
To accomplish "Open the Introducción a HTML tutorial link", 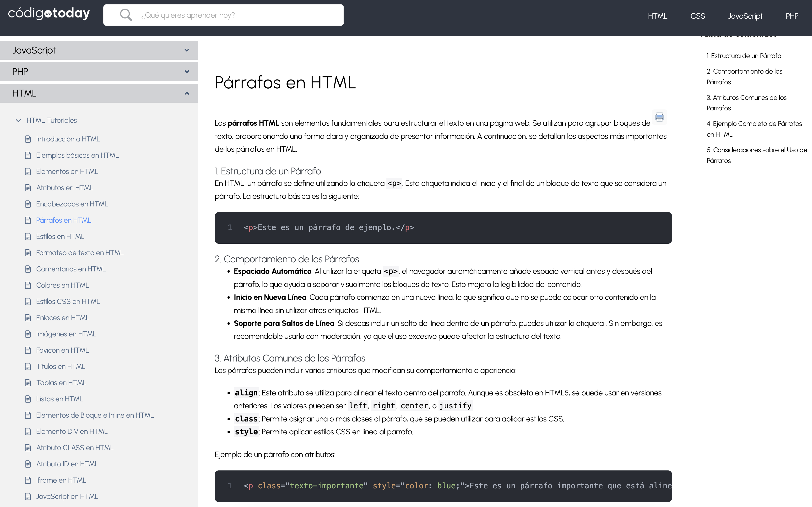I will click(68, 139).
